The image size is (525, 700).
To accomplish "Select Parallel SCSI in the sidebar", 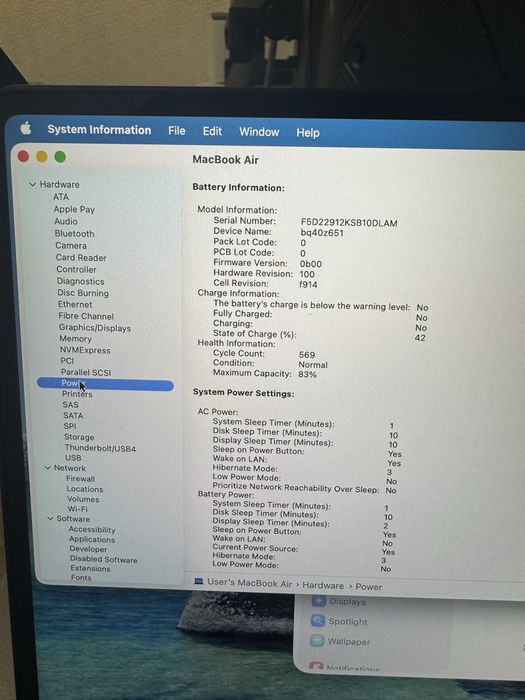I will click(x=86, y=372).
